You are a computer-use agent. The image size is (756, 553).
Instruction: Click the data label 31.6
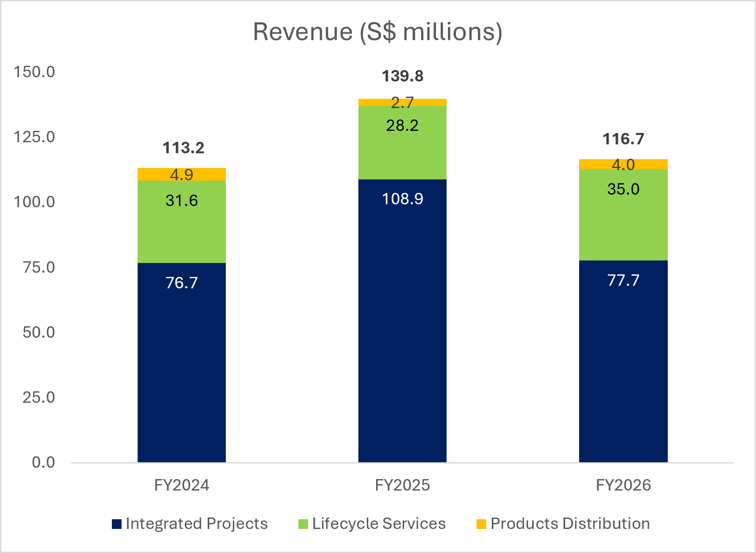point(182,201)
